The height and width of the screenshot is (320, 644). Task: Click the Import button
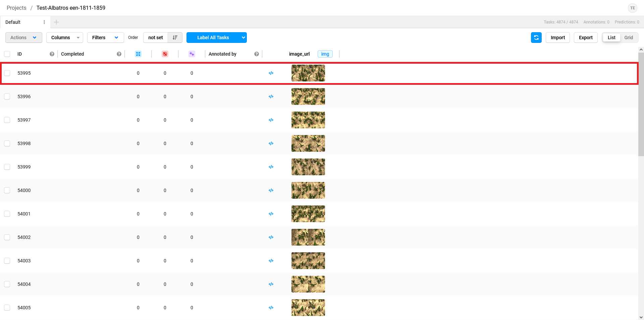557,38
